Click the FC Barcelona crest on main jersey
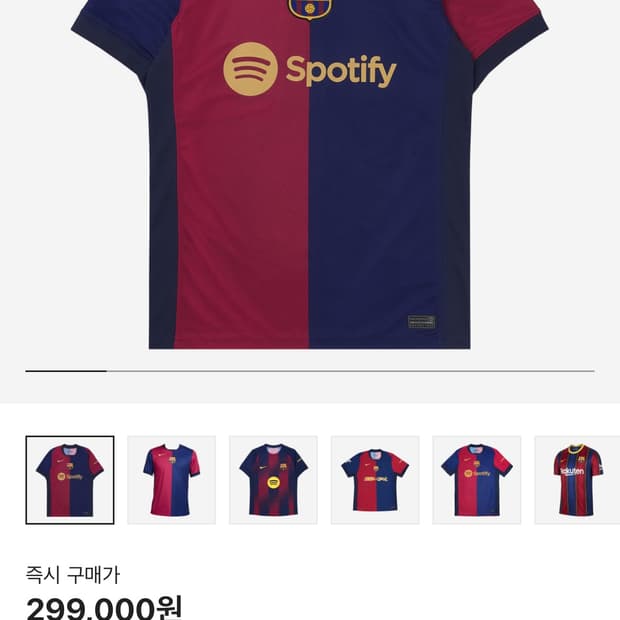 pos(308,8)
